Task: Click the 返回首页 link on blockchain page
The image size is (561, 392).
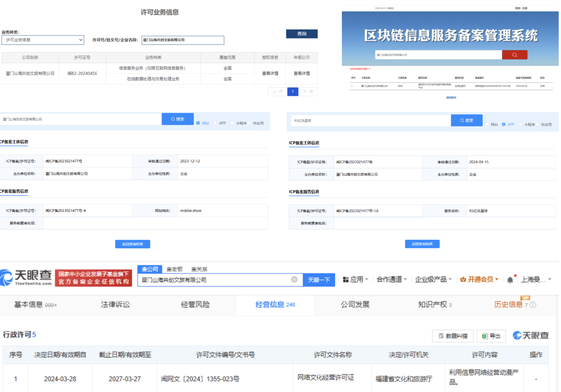Action: [x=451, y=98]
